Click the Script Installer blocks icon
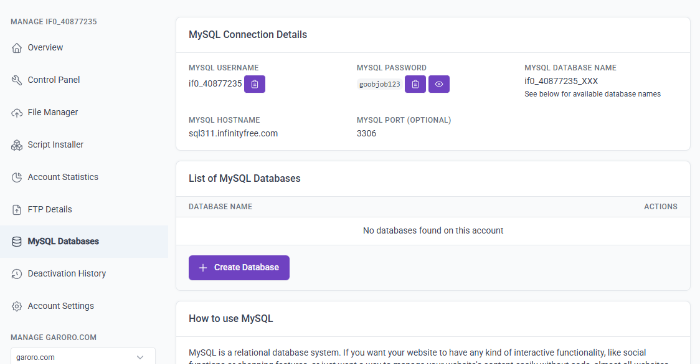Screen dimensions: 700x364 (x=17, y=145)
